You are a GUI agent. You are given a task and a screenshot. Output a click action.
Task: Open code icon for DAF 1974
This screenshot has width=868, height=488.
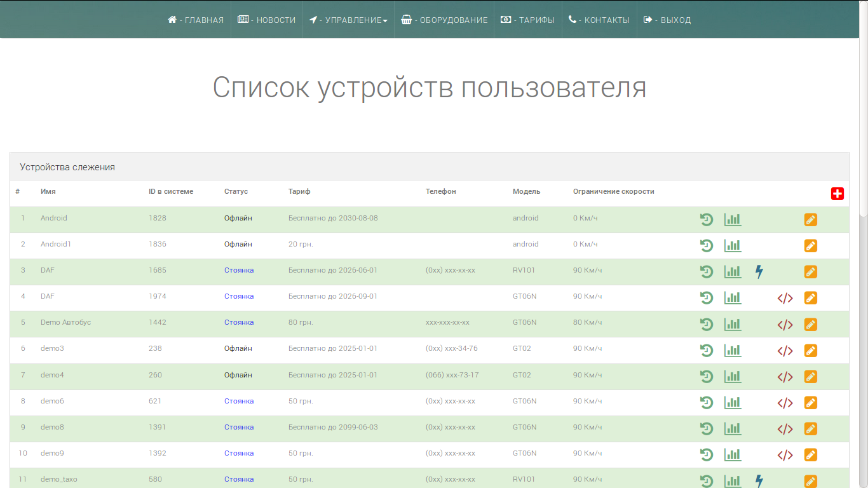coord(785,299)
